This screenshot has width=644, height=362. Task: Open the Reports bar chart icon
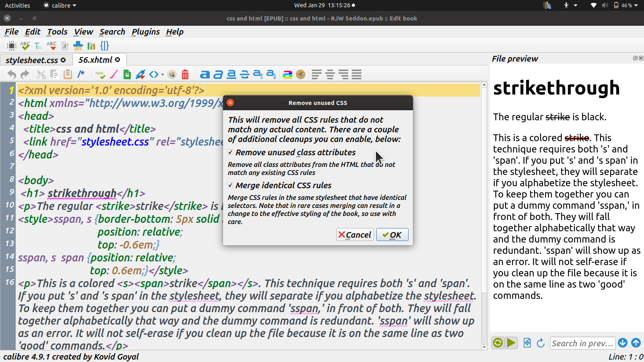(91, 46)
